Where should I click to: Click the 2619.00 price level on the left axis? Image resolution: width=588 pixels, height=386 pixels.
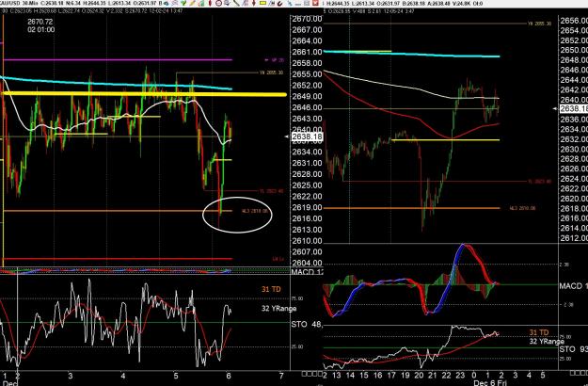(307, 207)
